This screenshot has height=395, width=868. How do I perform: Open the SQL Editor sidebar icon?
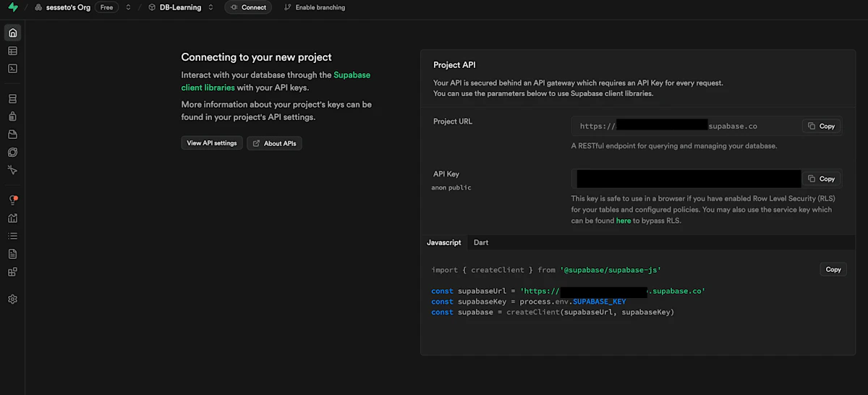(x=12, y=69)
